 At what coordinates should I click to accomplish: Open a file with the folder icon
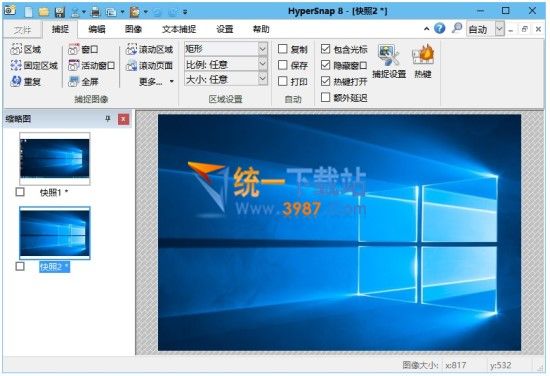[x=44, y=12]
